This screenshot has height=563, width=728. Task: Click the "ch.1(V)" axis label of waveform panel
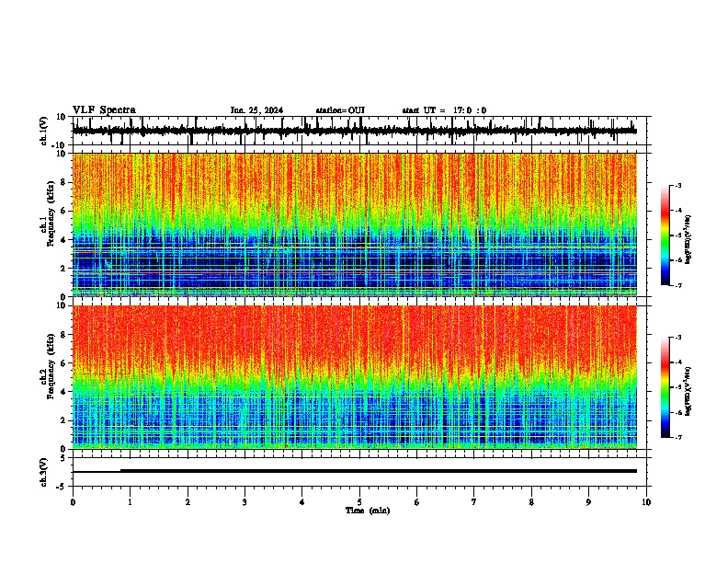point(43,131)
